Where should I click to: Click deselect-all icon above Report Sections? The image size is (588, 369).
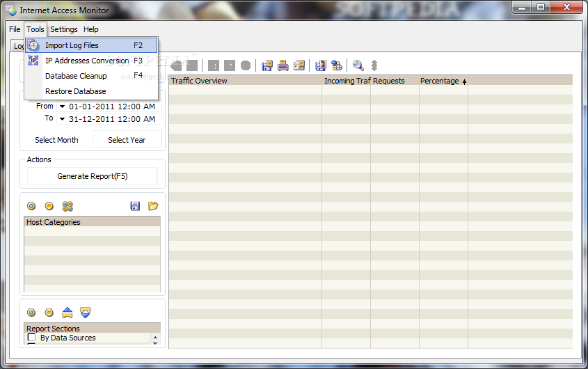[x=49, y=313]
